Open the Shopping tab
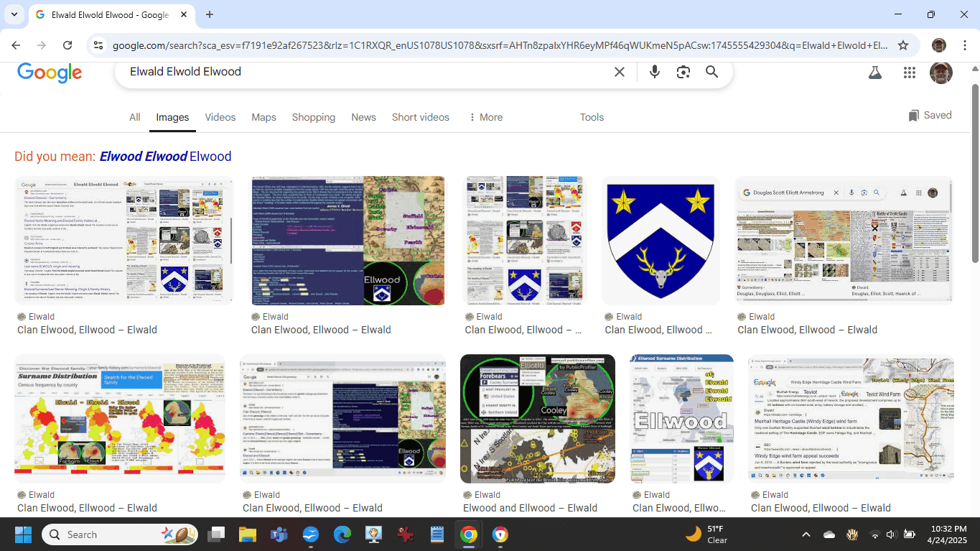Image resolution: width=980 pixels, height=551 pixels. pyautogui.click(x=313, y=117)
